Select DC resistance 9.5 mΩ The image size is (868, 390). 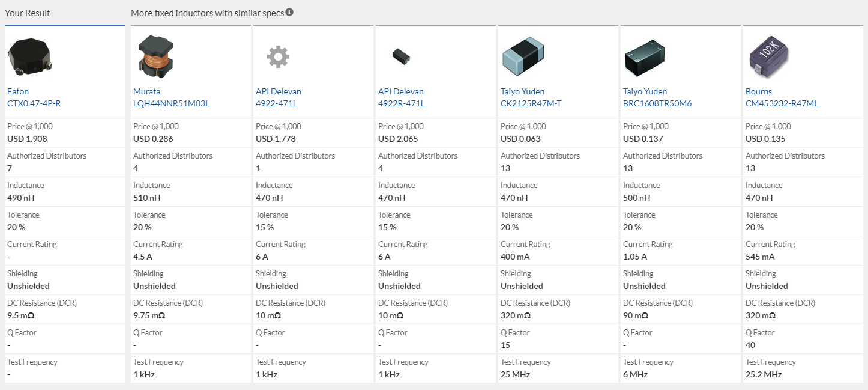[x=21, y=315]
